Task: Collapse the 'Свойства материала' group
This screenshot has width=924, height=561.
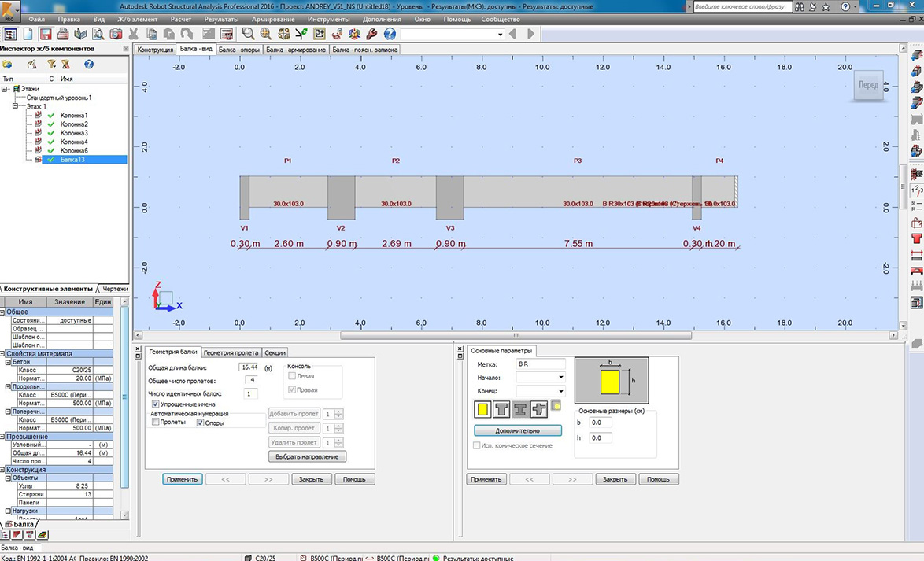Action: (x=3, y=353)
